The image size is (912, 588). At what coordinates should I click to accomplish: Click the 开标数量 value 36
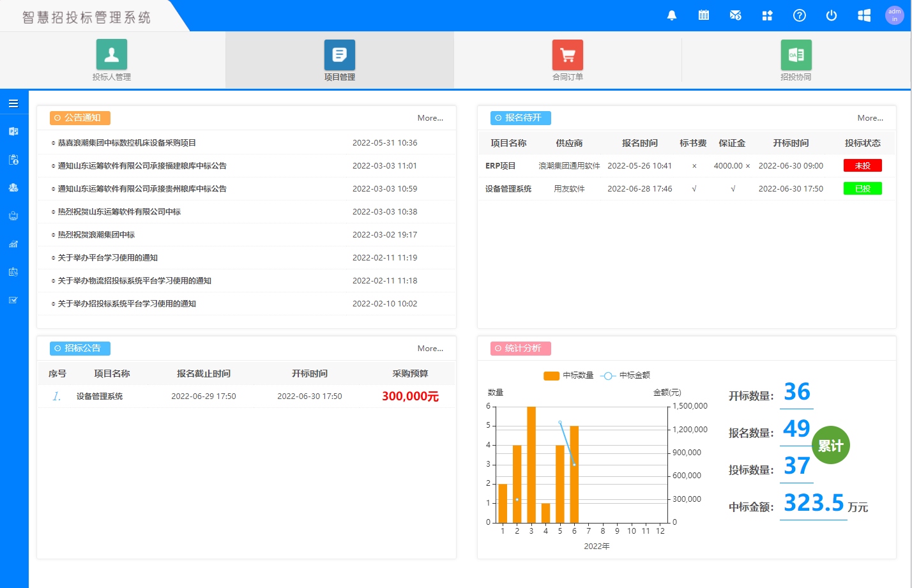(797, 391)
